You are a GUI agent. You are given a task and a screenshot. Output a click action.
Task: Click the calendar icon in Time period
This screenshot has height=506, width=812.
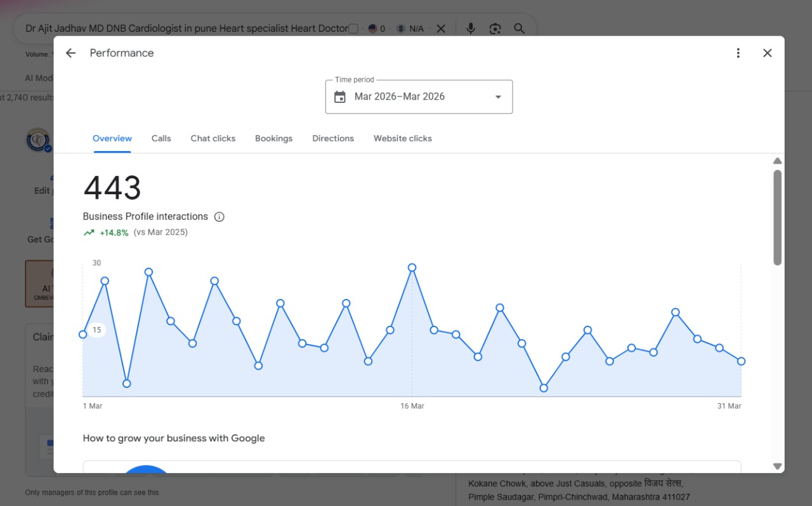340,97
